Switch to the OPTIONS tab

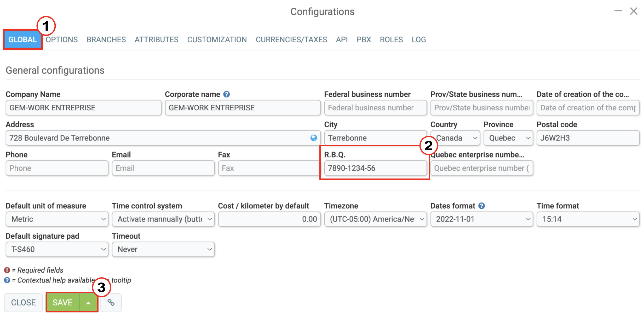[x=62, y=39]
